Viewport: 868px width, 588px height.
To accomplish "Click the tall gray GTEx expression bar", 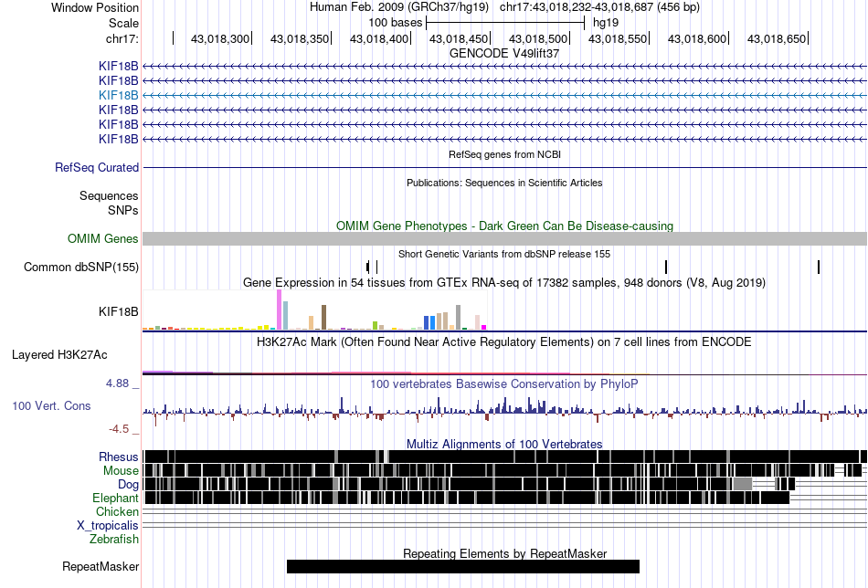I will tap(459, 318).
